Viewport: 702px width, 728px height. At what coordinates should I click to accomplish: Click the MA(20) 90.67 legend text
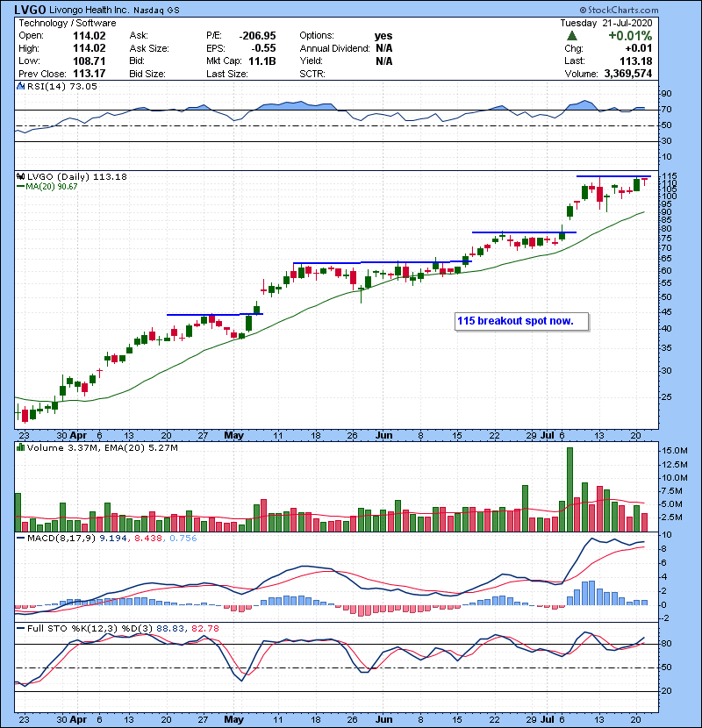click(52, 187)
